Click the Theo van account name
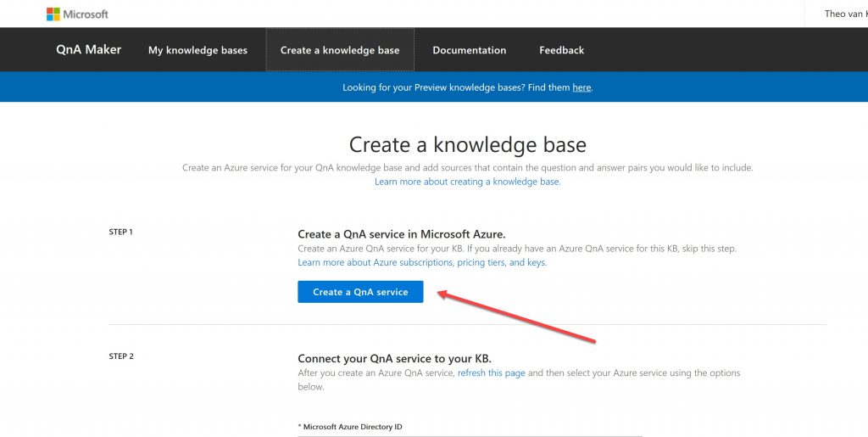The width and height of the screenshot is (868, 437). click(x=844, y=14)
